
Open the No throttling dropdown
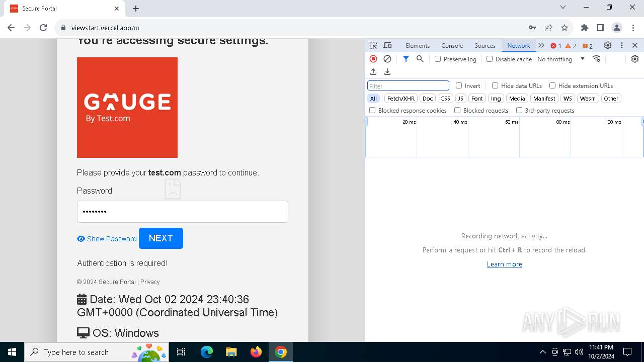pos(561,59)
